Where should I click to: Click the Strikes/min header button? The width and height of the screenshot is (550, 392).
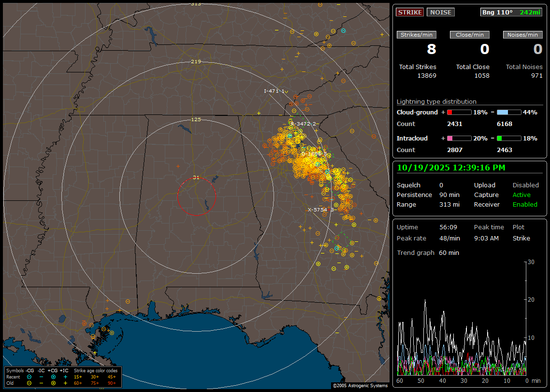pyautogui.click(x=417, y=35)
